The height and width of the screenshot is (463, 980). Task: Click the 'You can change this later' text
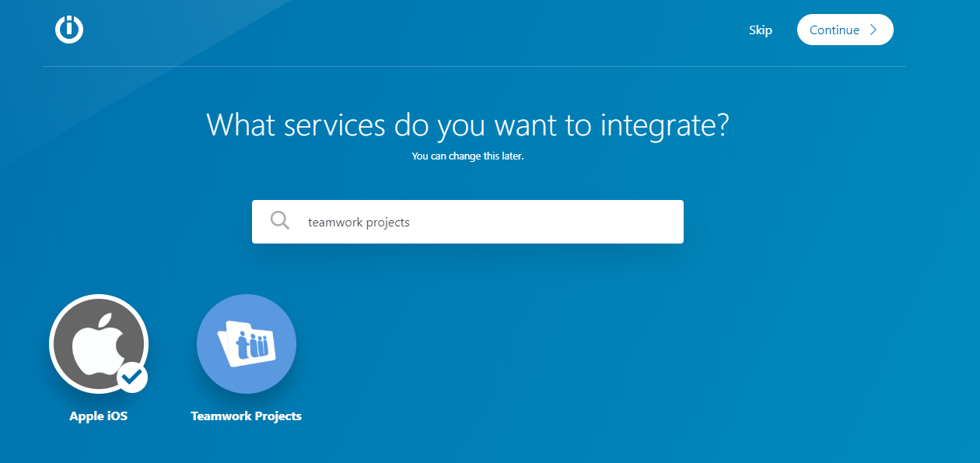pyautogui.click(x=467, y=156)
